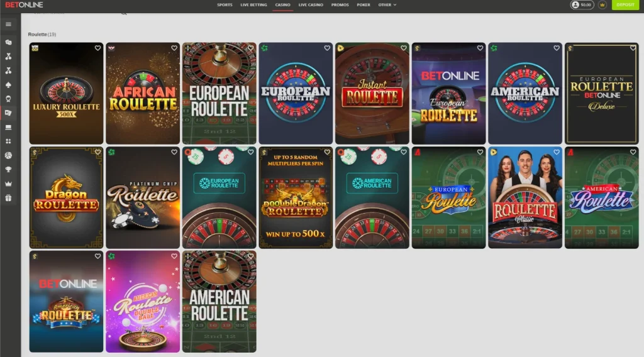This screenshot has height=357, width=644.
Task: Launch Double Dragon Roulette game
Action: click(296, 198)
